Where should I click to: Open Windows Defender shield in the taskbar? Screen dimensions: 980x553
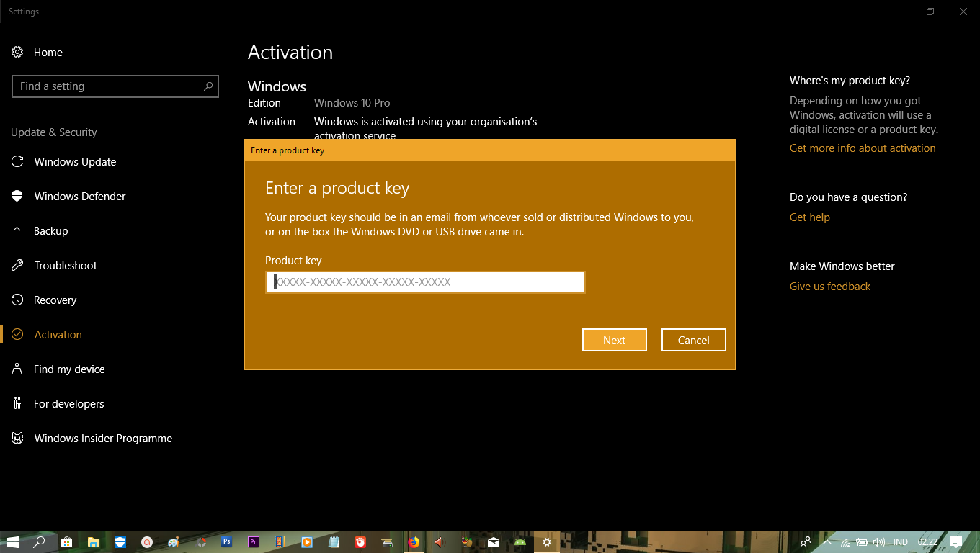tap(120, 542)
